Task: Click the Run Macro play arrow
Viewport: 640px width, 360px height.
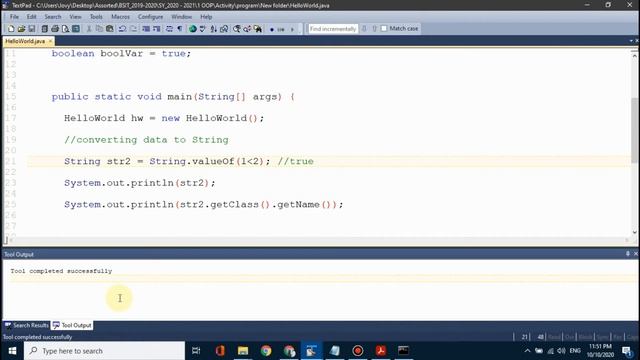Action: tap(292, 29)
